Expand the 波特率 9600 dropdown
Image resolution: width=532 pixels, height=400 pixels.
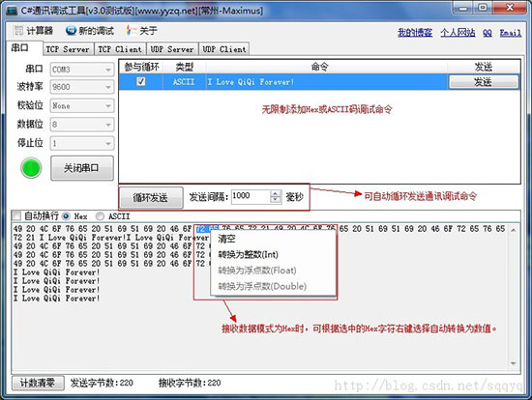pos(82,87)
